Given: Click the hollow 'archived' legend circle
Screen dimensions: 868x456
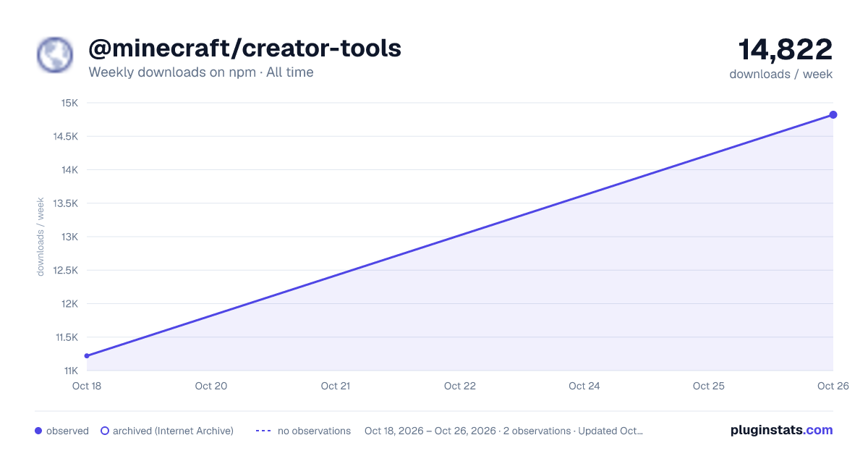Looking at the screenshot, I should [105, 431].
